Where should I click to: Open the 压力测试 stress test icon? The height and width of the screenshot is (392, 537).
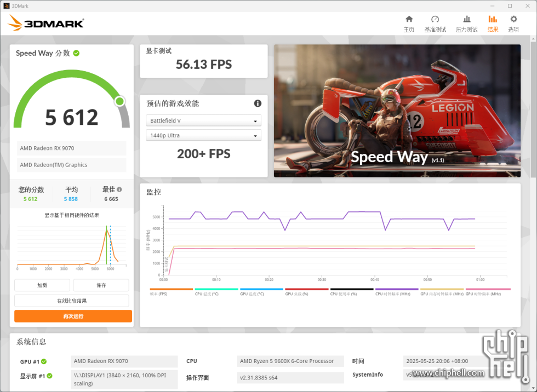point(466,19)
